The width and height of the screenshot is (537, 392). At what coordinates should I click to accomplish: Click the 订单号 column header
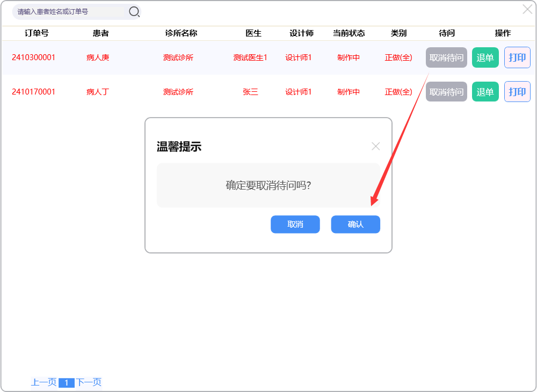[x=37, y=33]
